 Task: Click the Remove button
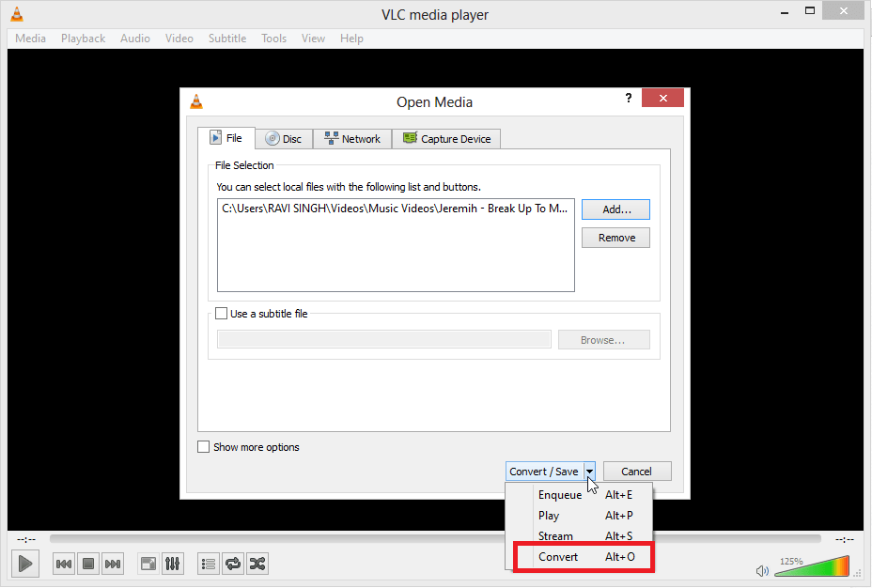point(615,238)
